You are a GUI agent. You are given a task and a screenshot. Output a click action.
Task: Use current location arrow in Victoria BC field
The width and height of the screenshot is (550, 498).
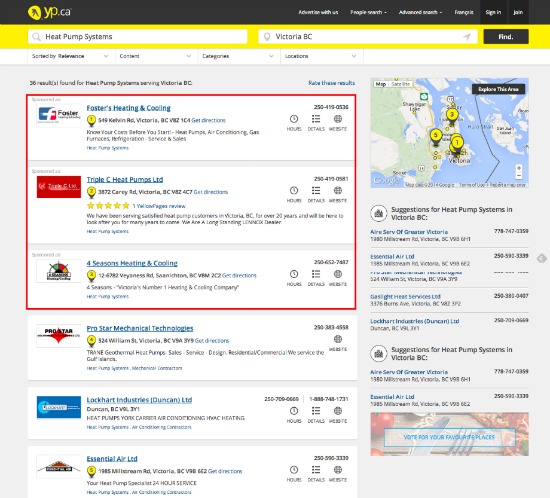coord(467,37)
